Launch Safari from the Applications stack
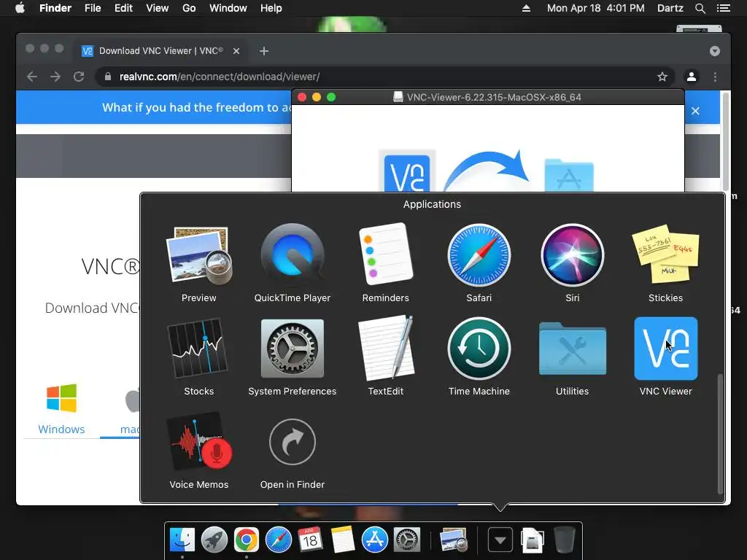The image size is (747, 560). tap(479, 256)
